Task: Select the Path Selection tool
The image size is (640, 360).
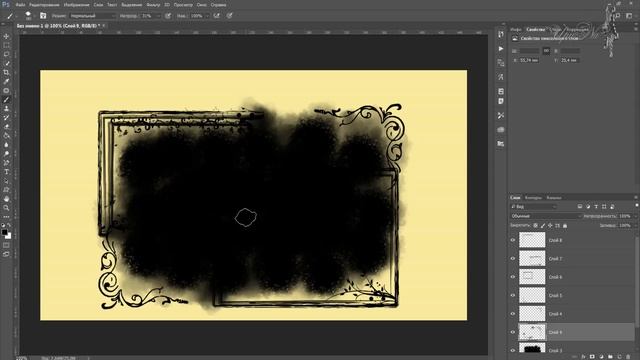Action: coord(6,181)
